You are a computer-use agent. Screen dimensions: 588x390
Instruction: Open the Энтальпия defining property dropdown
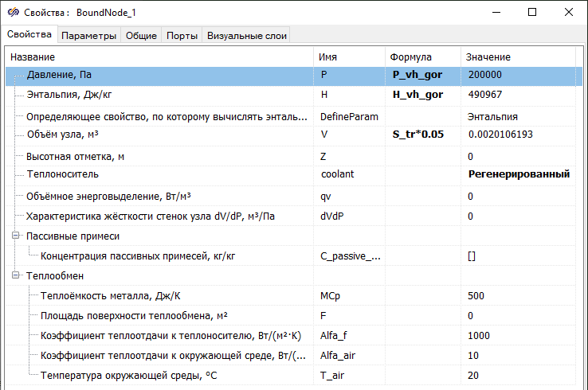tap(518, 116)
